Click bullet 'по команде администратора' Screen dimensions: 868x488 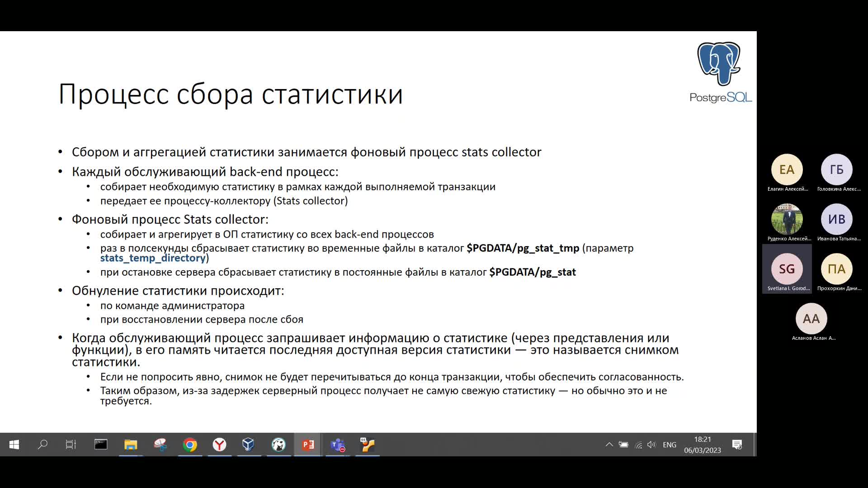click(x=172, y=305)
